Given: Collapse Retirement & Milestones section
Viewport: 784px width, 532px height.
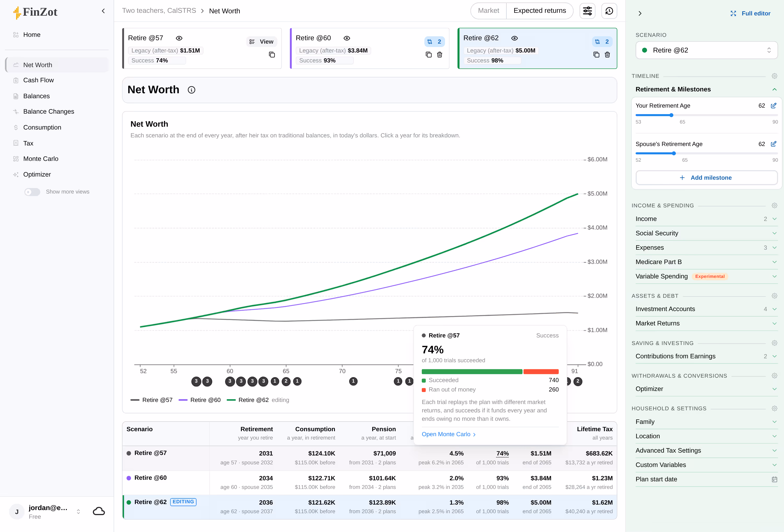Looking at the screenshot, I should (x=706, y=89).
